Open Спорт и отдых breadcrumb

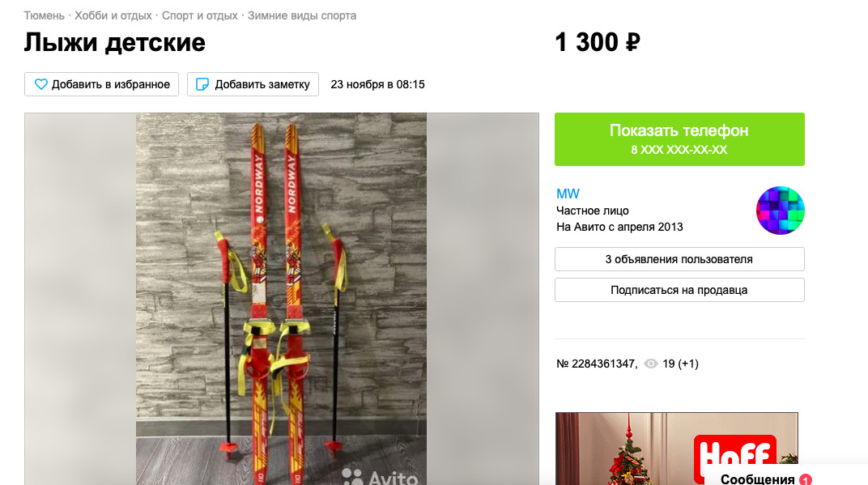(x=200, y=15)
